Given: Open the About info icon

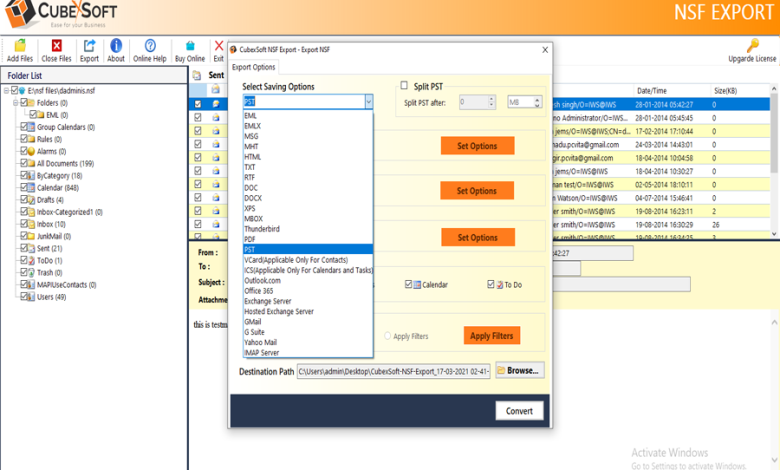Looking at the screenshot, I should tap(116, 46).
